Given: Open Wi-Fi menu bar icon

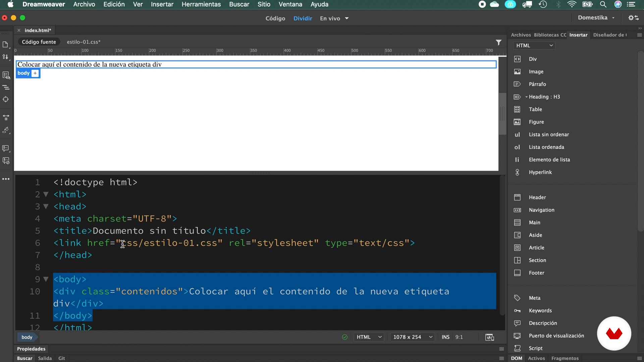Looking at the screenshot, I should (x=572, y=4).
